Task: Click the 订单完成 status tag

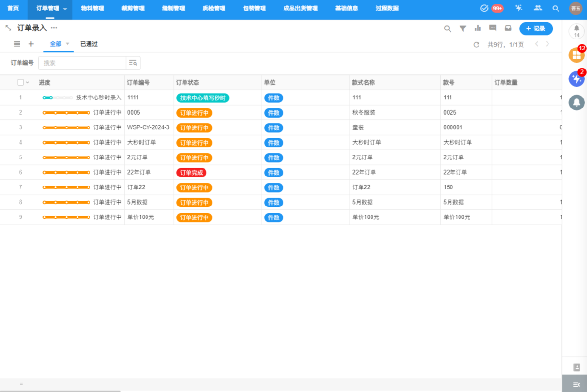Action: tap(191, 173)
